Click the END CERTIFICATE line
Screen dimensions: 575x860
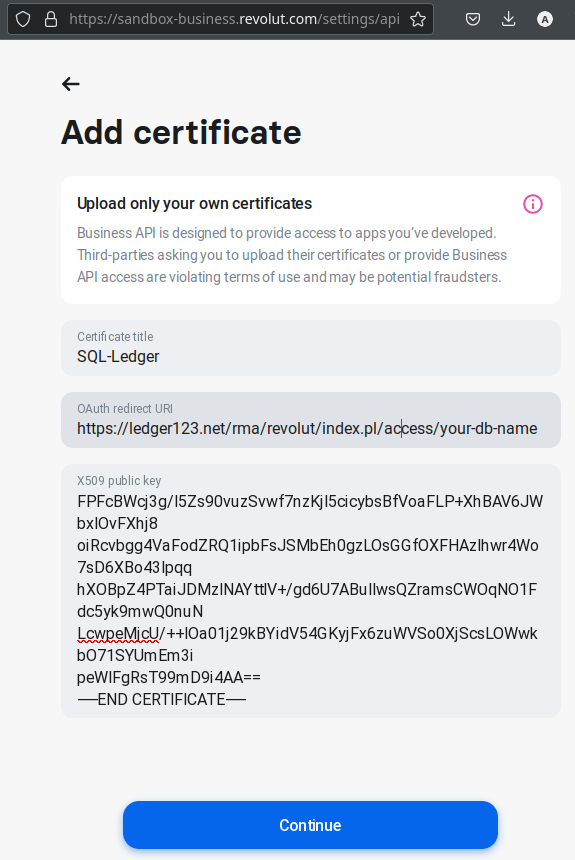[161, 699]
